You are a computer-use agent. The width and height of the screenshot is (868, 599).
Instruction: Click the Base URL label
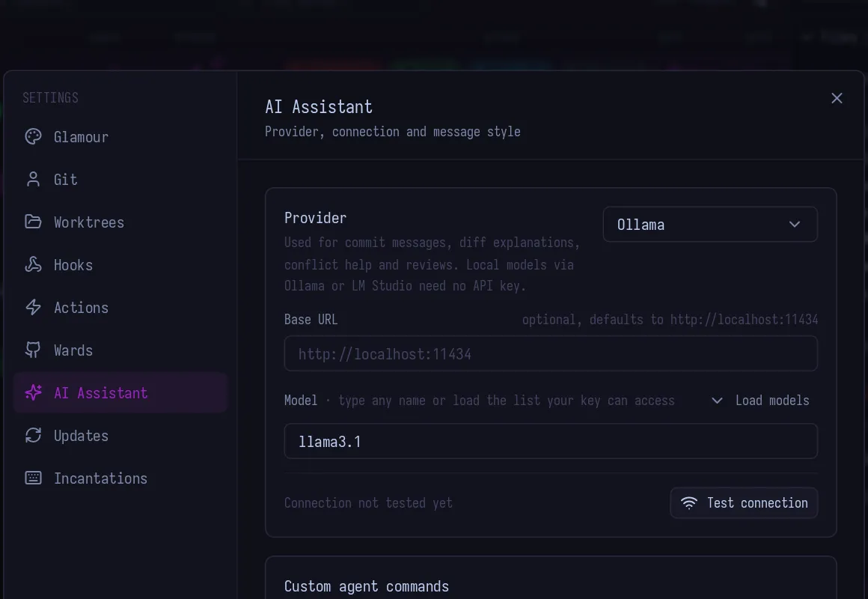[x=311, y=320]
